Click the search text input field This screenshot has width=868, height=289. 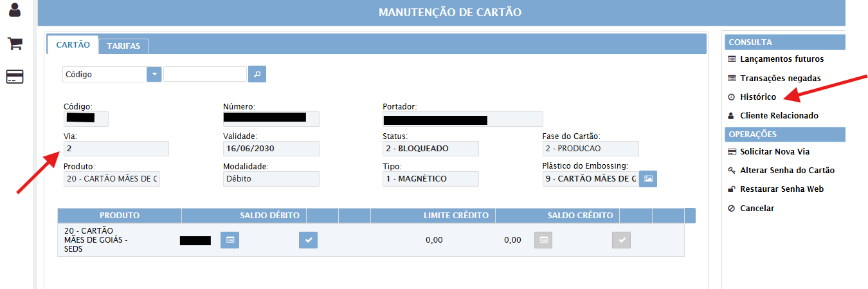(x=205, y=75)
